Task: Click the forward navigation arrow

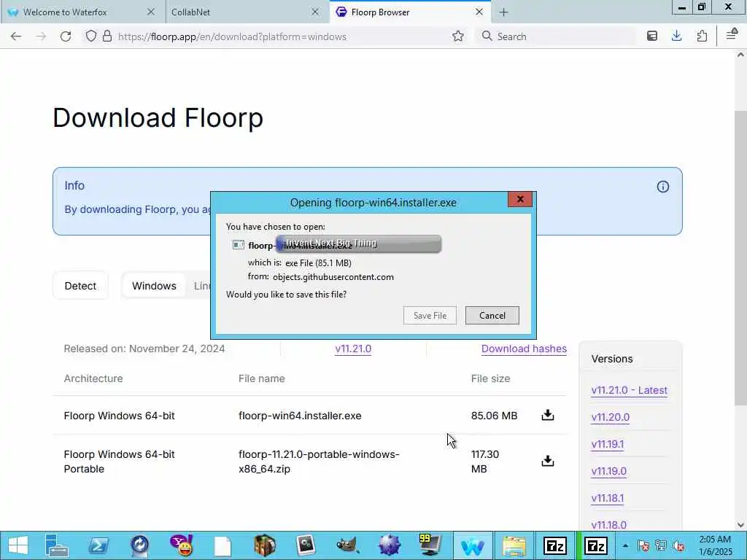Action: pyautogui.click(x=41, y=36)
